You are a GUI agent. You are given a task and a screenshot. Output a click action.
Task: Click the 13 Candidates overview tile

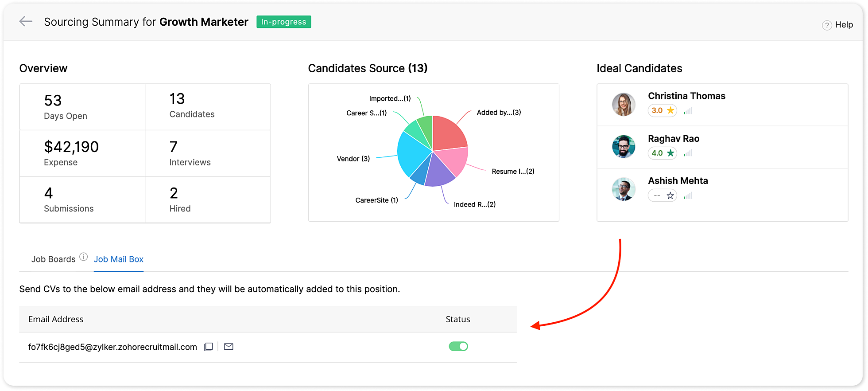(207, 106)
